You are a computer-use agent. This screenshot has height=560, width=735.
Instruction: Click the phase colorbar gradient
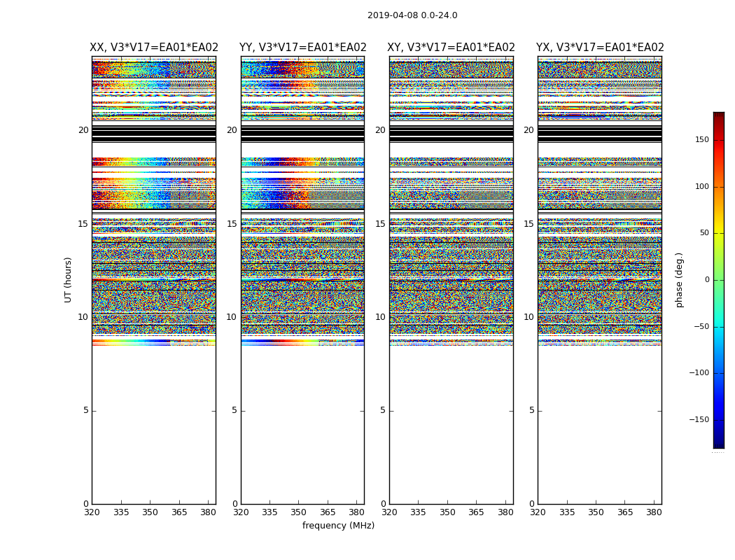(x=719, y=280)
